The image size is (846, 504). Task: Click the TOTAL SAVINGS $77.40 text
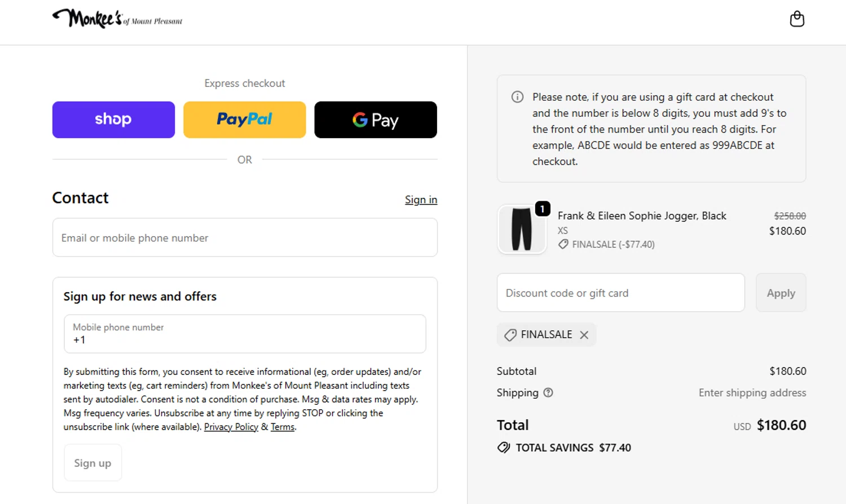pyautogui.click(x=573, y=448)
